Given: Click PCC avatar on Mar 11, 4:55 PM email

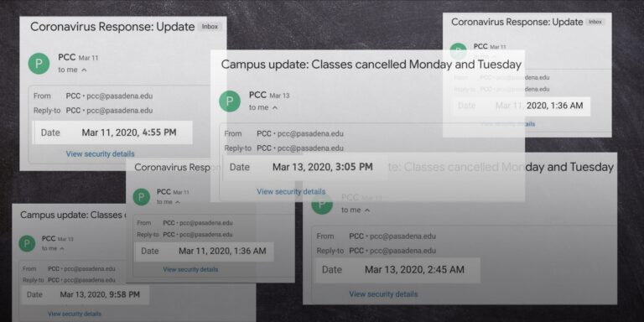Looking at the screenshot, I should 39,64.
